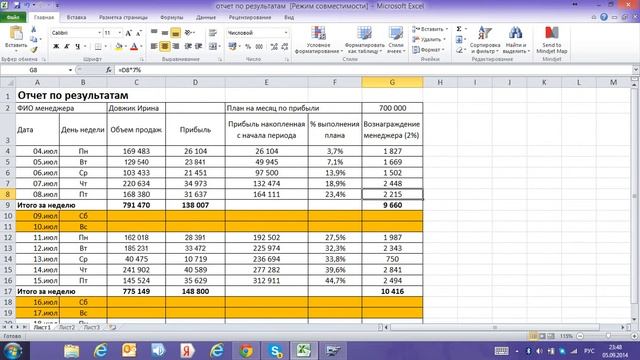640x360 pixels.
Task: Expand the Delete cells (Удалить) dropdown
Action: pyautogui.click(x=444, y=40)
